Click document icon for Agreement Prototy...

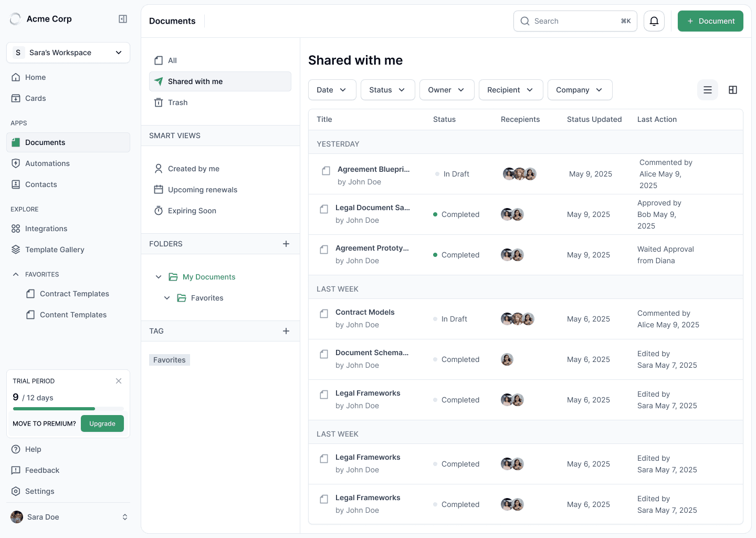click(x=324, y=250)
